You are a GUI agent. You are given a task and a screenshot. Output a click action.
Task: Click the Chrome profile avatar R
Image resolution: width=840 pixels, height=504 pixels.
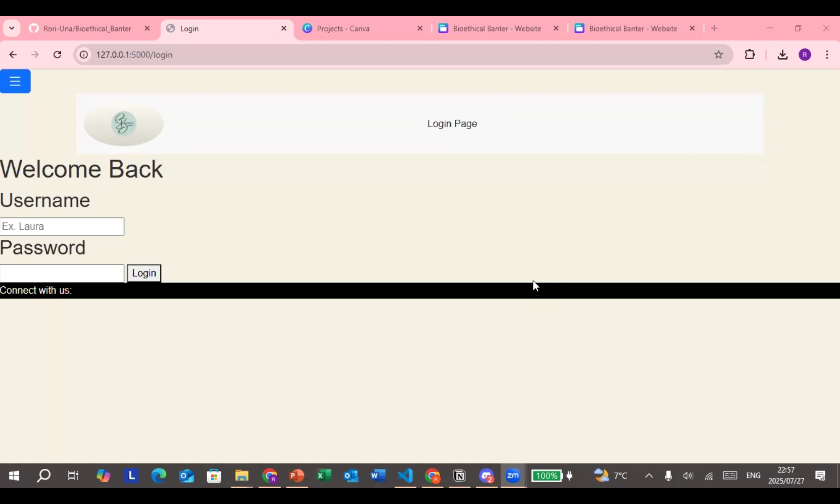[x=805, y=55]
